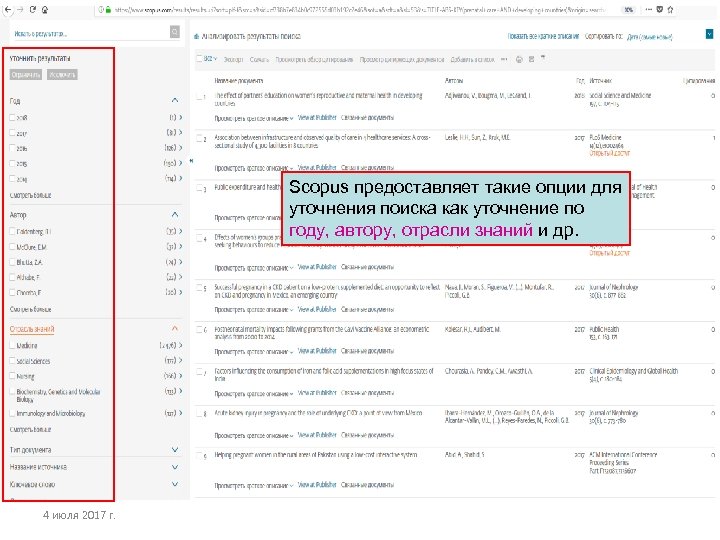The image size is (720, 540).
Task: Click the magnifier icon beside search within results
Action: pyautogui.click(x=174, y=32)
